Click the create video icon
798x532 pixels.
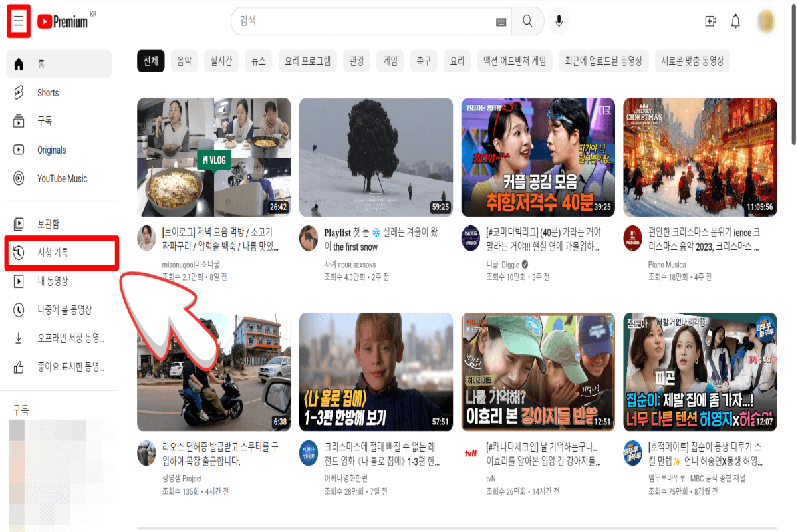[x=710, y=21]
